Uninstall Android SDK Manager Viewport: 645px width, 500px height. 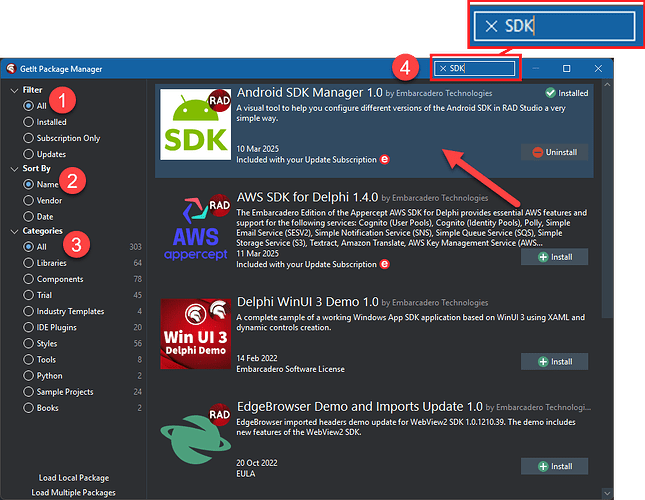pos(554,152)
